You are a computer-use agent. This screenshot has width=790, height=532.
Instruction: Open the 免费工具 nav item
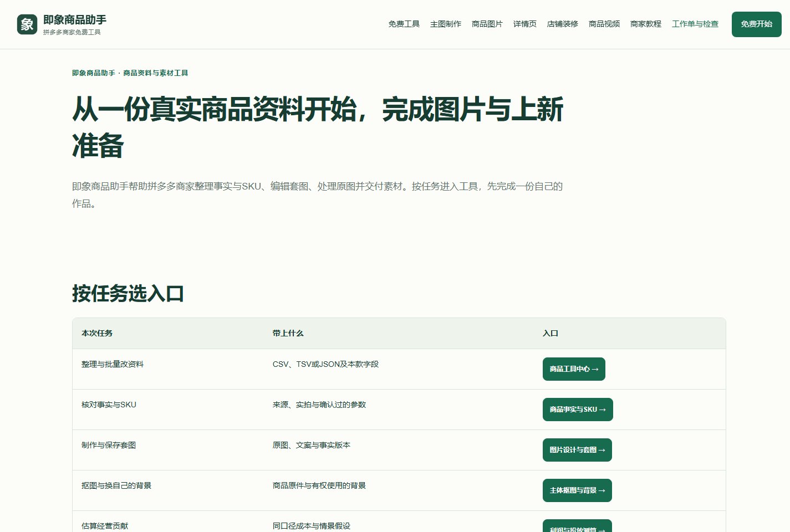(x=404, y=24)
